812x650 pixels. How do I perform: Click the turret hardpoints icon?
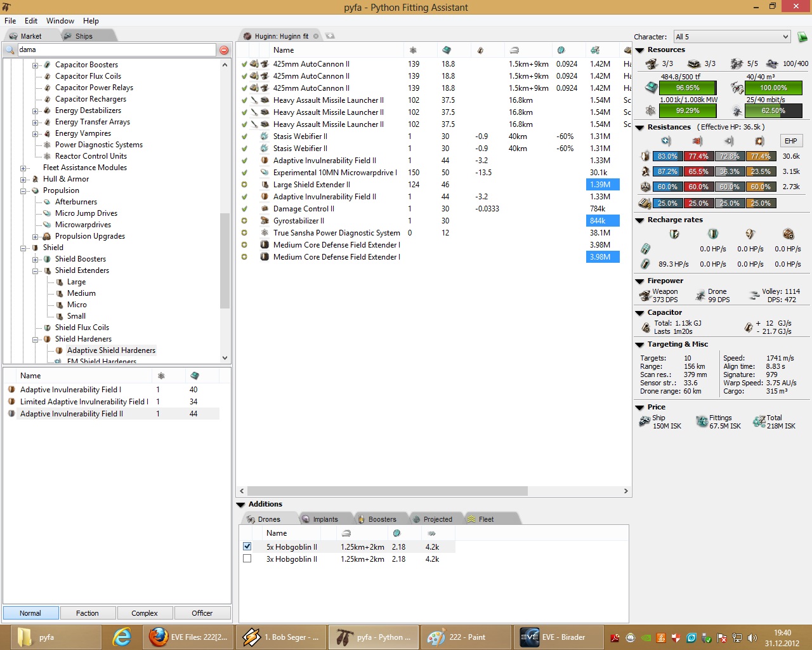[652, 63]
